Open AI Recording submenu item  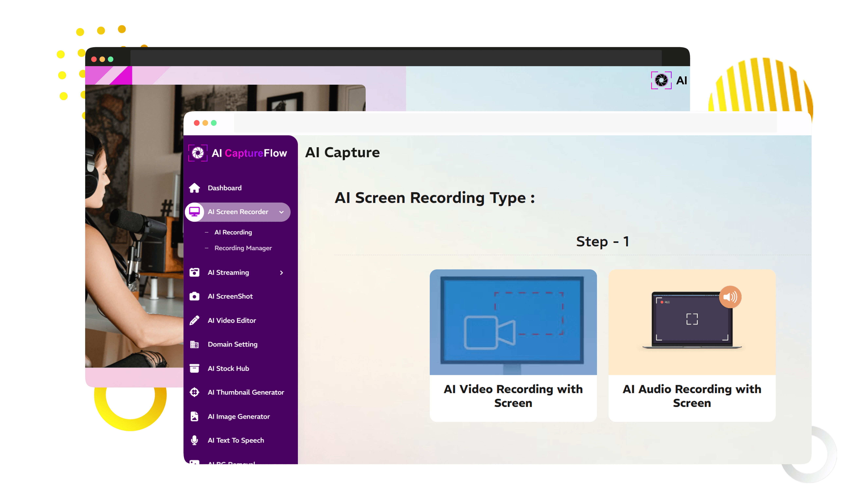[x=233, y=232]
